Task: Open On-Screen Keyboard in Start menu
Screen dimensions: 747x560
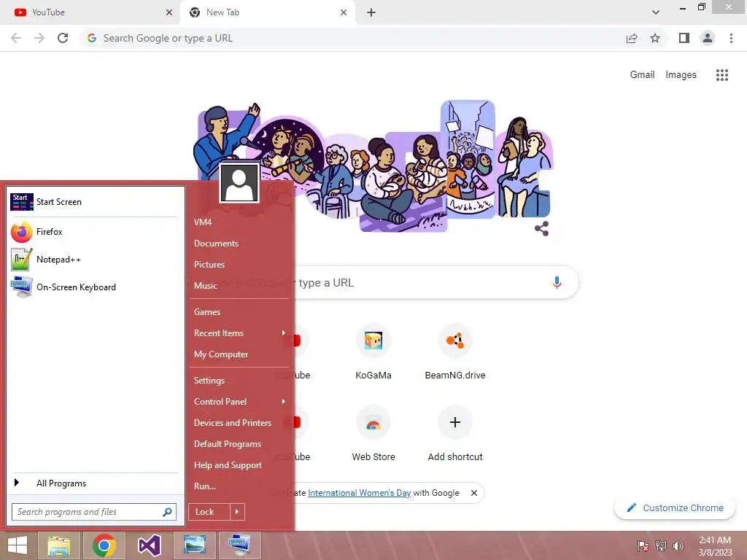Action: click(x=94, y=287)
